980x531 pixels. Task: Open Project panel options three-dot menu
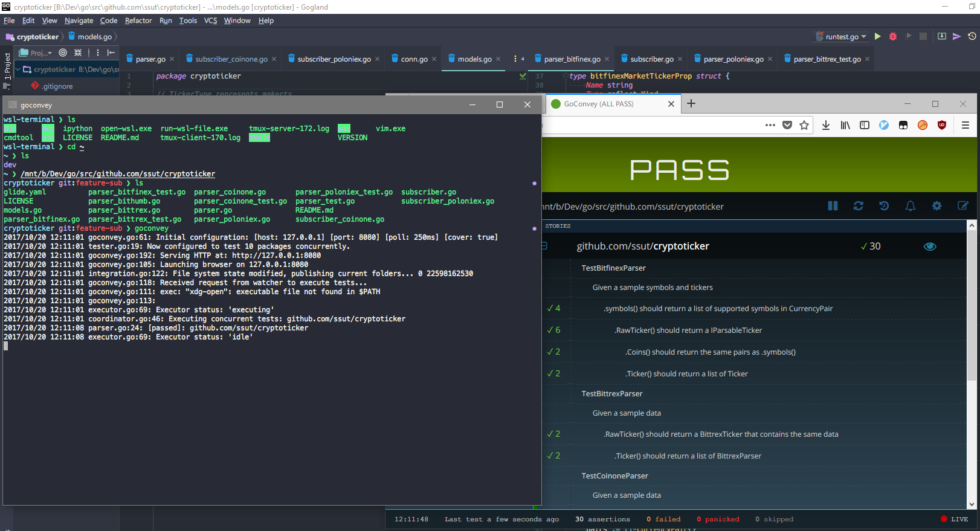coord(97,53)
